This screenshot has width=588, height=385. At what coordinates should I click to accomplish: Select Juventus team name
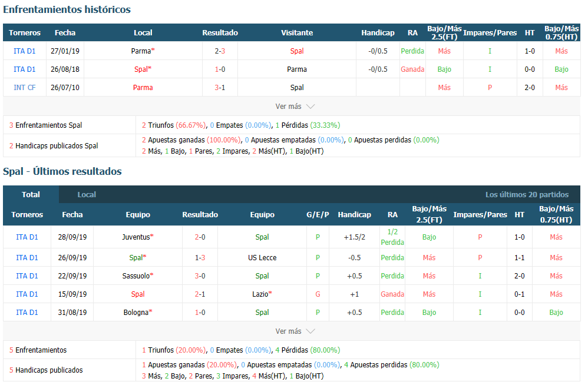(136, 237)
